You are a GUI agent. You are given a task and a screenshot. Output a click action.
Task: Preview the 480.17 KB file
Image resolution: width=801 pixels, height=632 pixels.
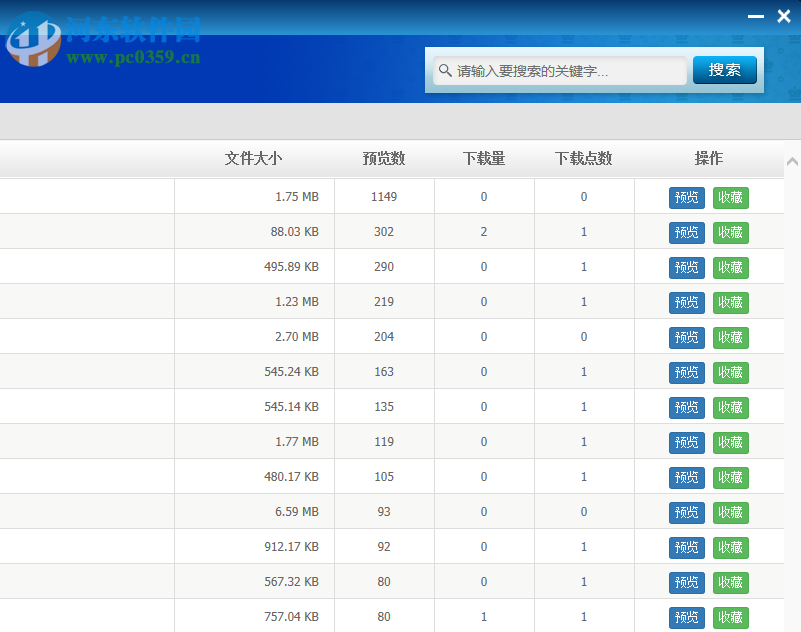tap(686, 477)
